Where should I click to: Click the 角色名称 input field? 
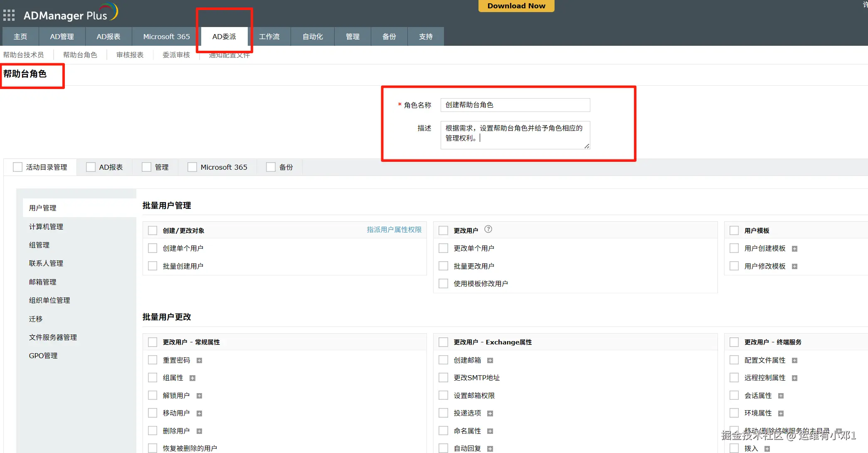[515, 105]
